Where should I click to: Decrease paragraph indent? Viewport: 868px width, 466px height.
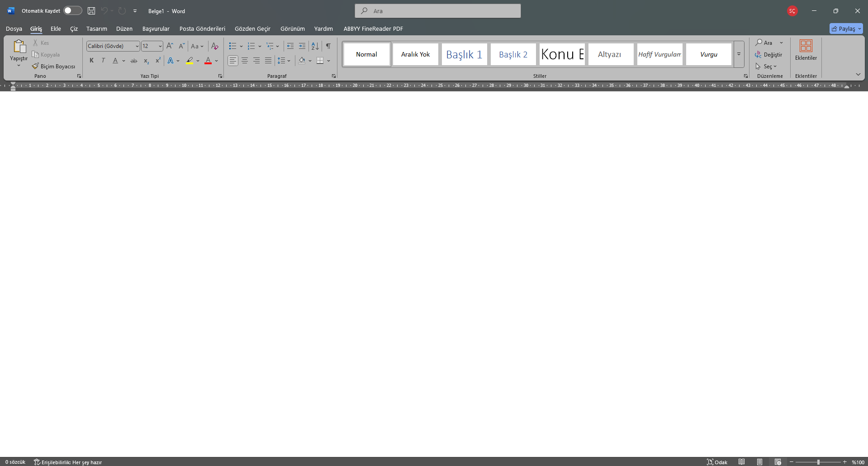coord(290,46)
